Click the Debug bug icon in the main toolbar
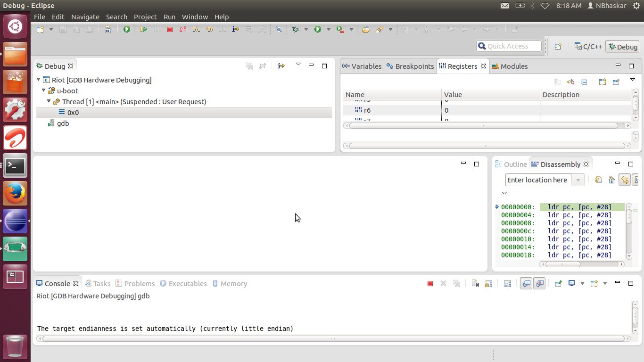 pos(295,29)
